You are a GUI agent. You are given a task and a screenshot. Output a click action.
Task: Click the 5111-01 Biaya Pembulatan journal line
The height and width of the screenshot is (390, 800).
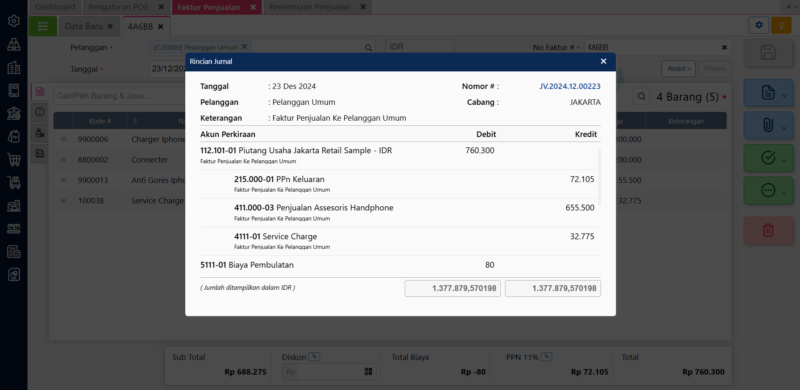coord(398,265)
